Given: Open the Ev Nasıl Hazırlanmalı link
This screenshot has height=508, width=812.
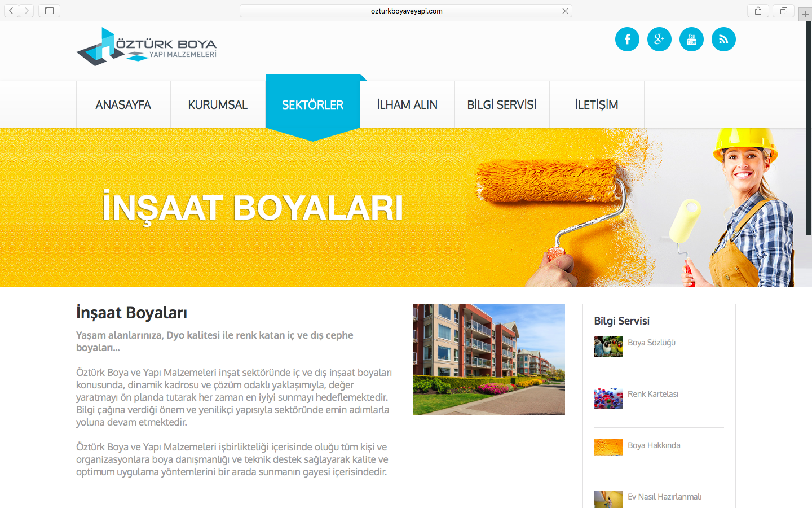Looking at the screenshot, I should point(665,497).
